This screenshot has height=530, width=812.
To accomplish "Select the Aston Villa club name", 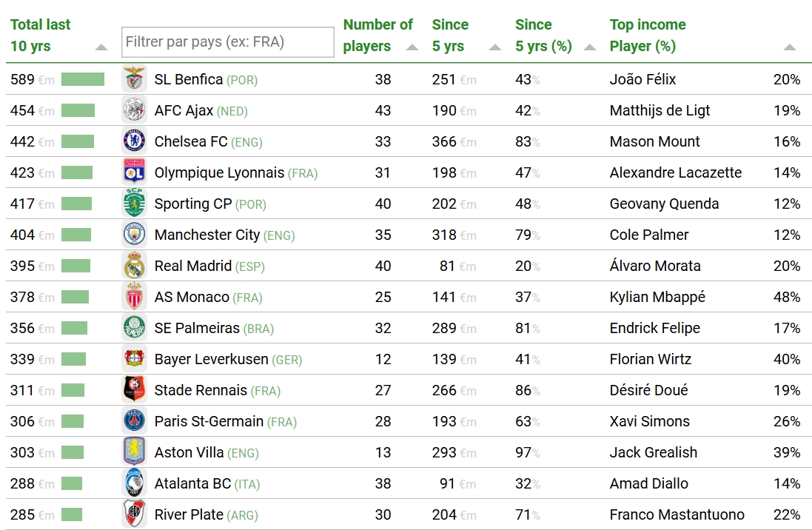I will (189, 452).
